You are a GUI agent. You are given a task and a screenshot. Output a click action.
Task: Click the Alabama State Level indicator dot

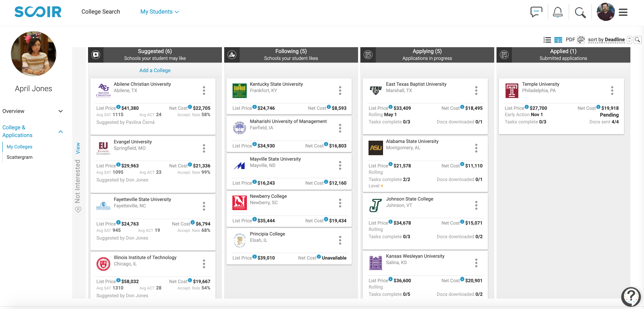tap(382, 186)
